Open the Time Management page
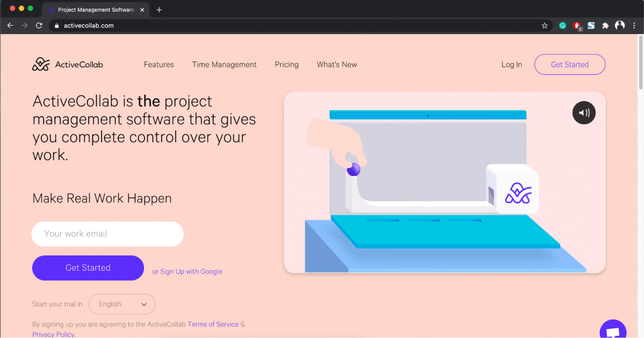 coord(224,65)
